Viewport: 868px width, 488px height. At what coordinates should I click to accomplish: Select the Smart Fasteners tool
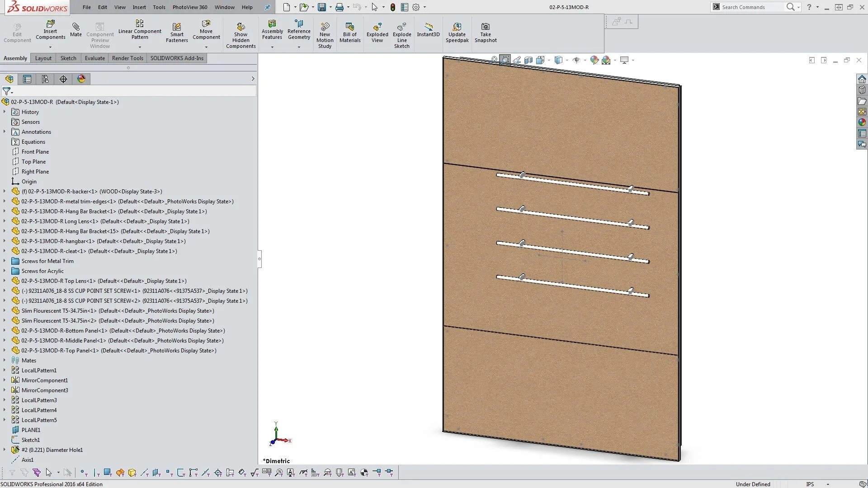point(177,27)
